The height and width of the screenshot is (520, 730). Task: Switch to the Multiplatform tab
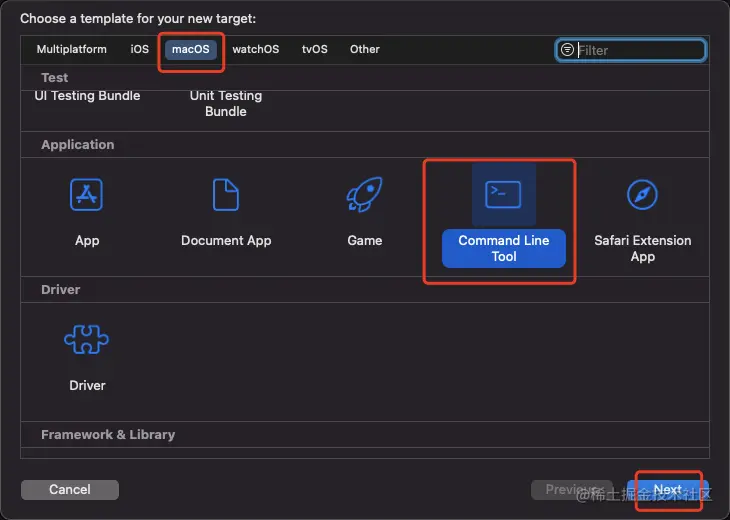click(x=72, y=49)
